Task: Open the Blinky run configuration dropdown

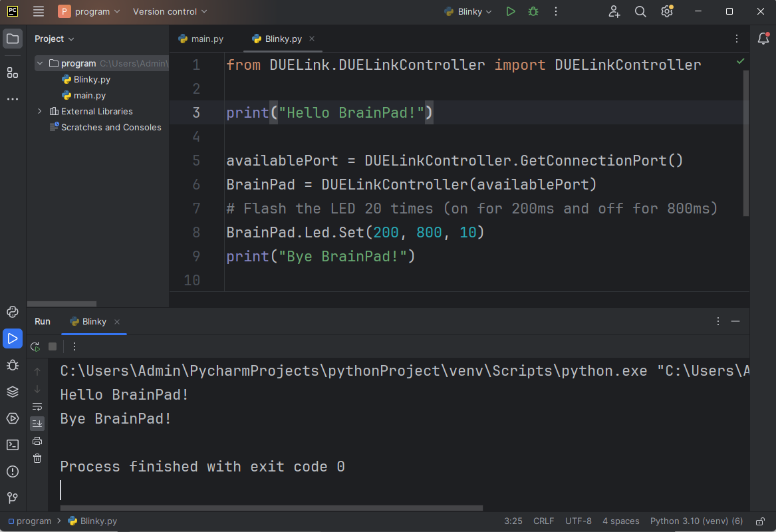Action: tap(469, 11)
